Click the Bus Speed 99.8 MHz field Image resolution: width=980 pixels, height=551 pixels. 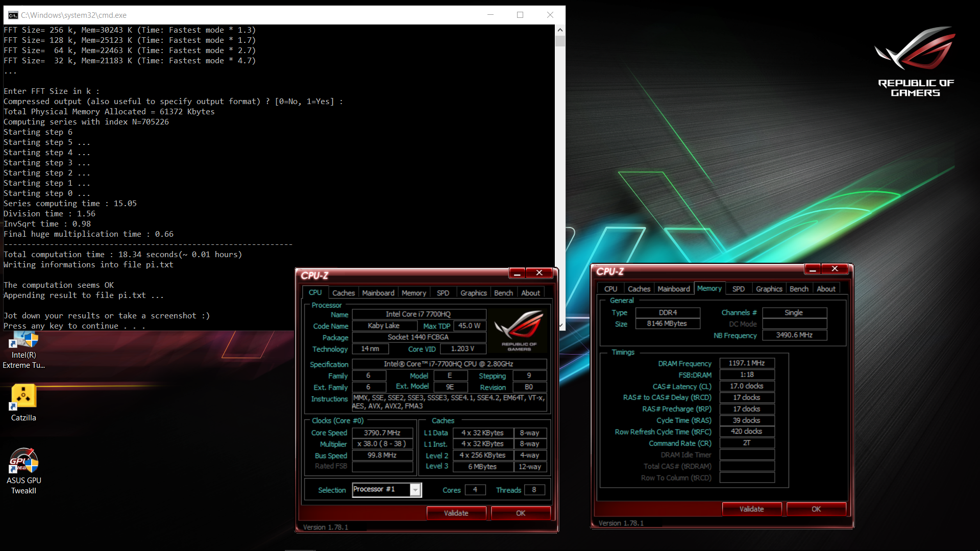pos(382,455)
